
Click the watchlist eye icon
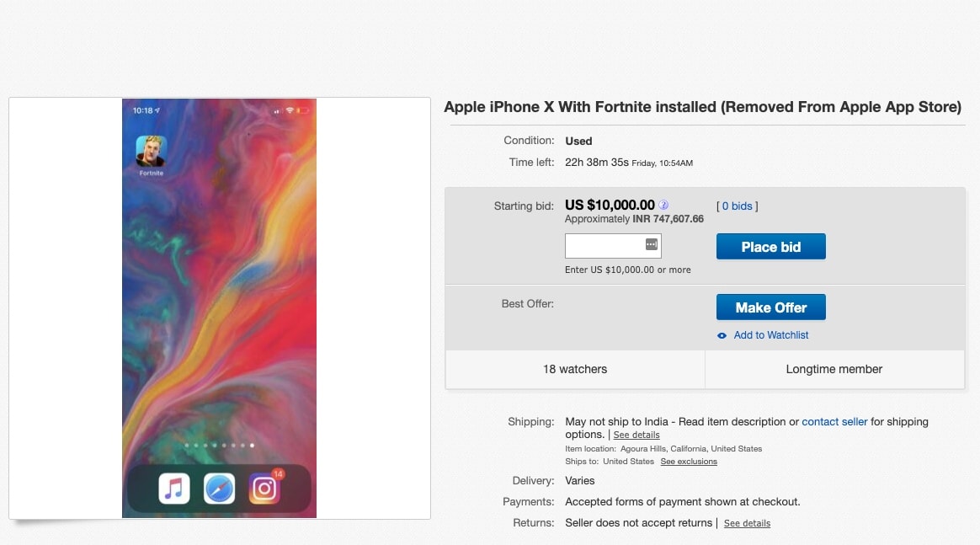pos(722,335)
